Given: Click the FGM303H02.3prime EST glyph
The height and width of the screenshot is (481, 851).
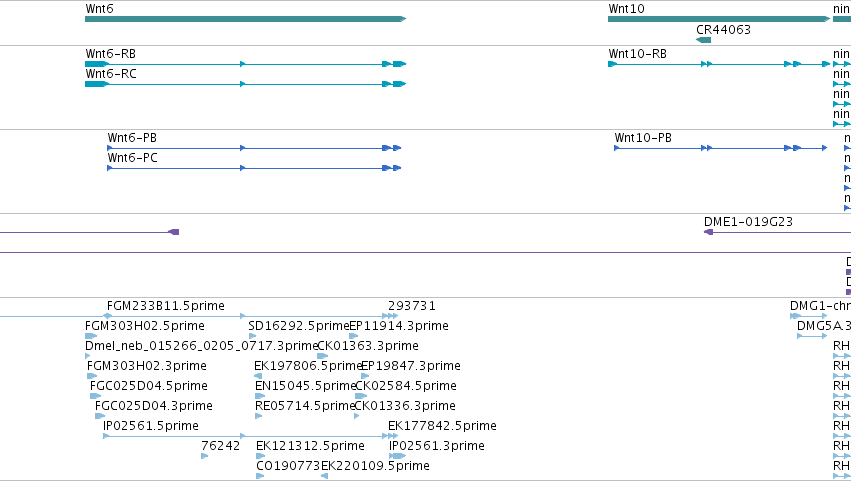Looking at the screenshot, I should (92, 376).
